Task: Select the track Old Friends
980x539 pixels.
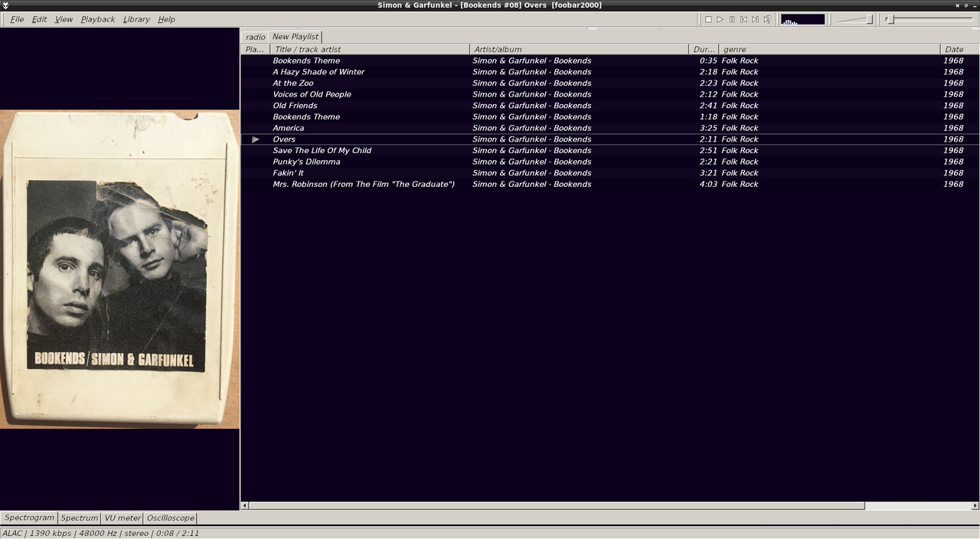Action: (610, 106)
